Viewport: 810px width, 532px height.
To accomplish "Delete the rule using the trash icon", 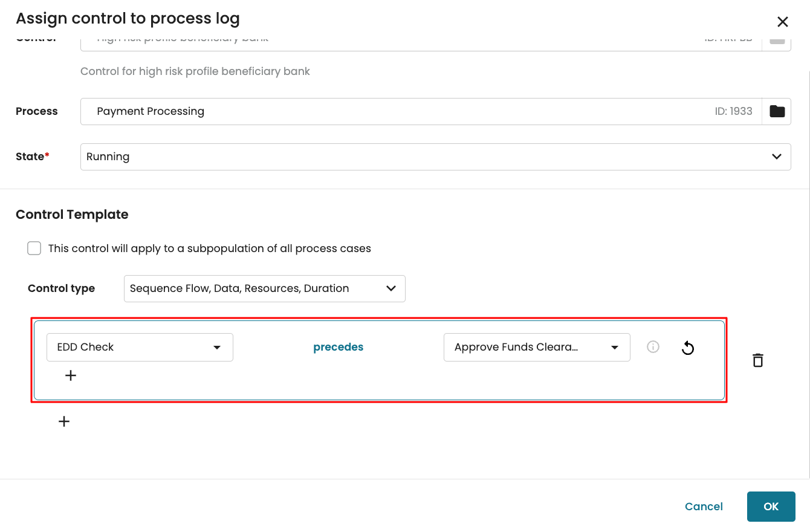I will 757,360.
